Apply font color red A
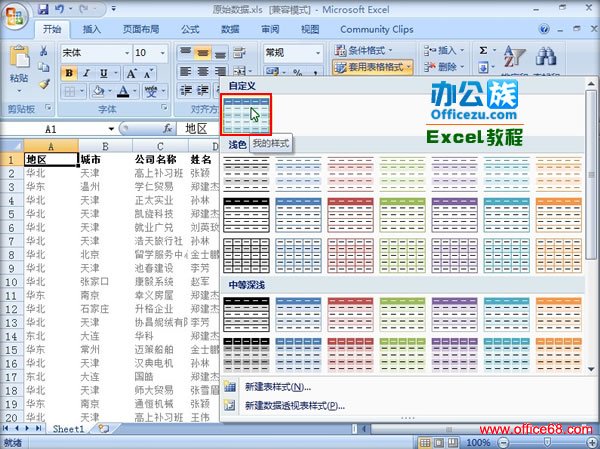 point(123,91)
